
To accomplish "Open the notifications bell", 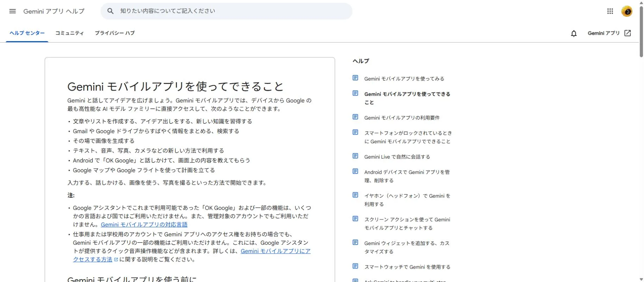I will [x=574, y=33].
